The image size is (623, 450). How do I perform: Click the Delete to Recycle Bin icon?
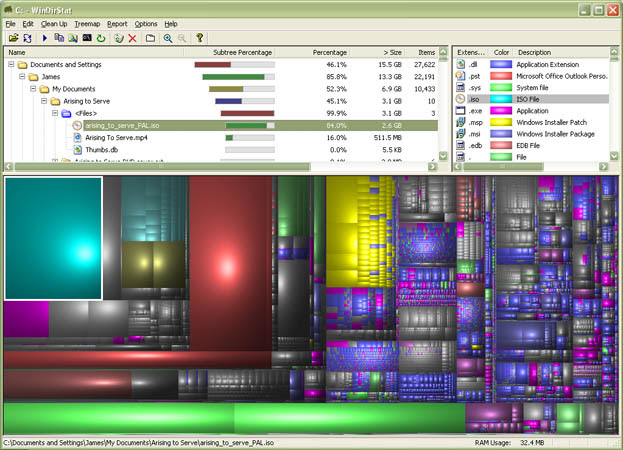(119, 38)
